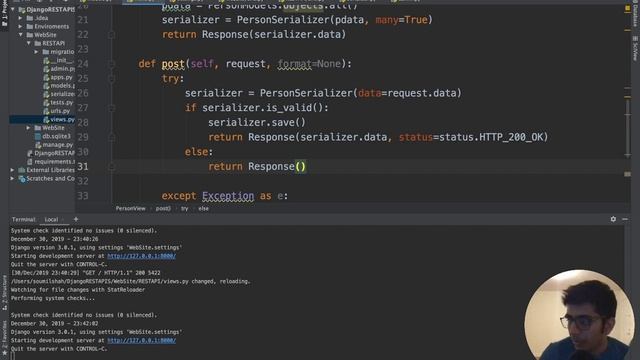Viewport: 640px width, 360px height.
Task: Open the Structure tool window tab
Action: click(x=4, y=293)
